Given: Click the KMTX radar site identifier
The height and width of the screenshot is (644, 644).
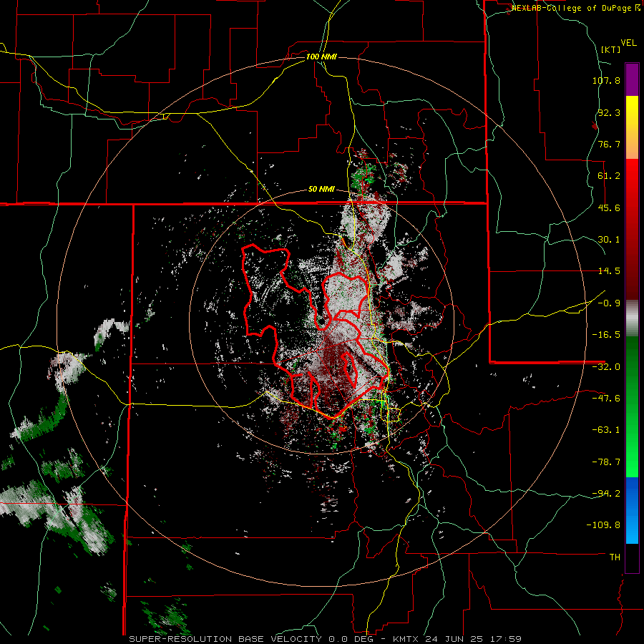Looking at the screenshot, I should coord(407,639).
